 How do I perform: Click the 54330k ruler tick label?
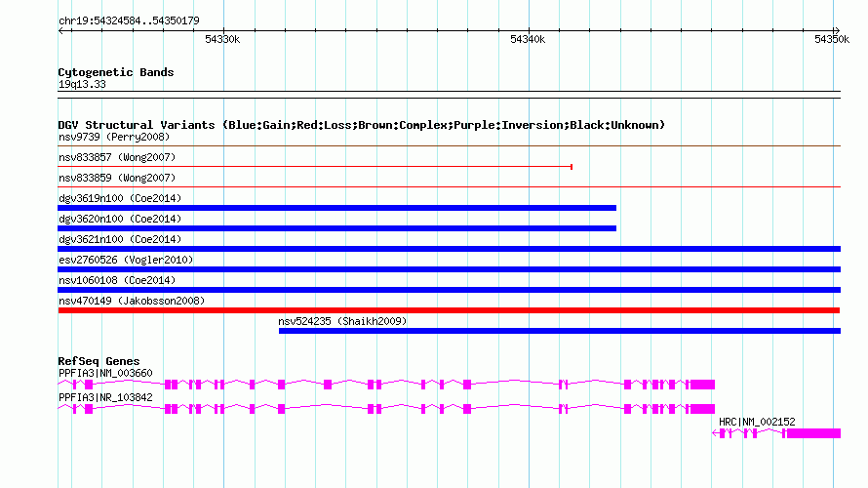(222, 39)
